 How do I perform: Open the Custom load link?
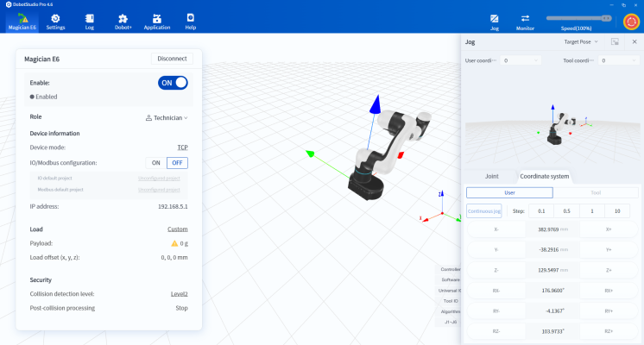pyautogui.click(x=178, y=229)
